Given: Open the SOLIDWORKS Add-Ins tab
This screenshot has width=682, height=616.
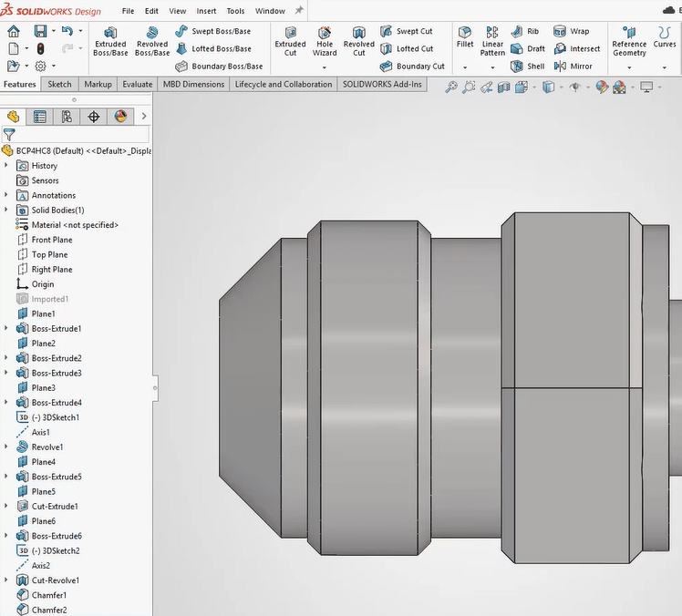Looking at the screenshot, I should click(382, 85).
